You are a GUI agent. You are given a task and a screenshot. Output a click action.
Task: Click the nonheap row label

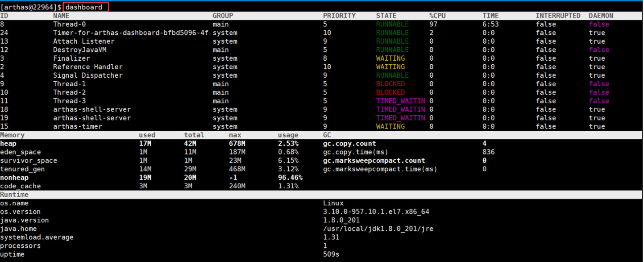click(15, 177)
